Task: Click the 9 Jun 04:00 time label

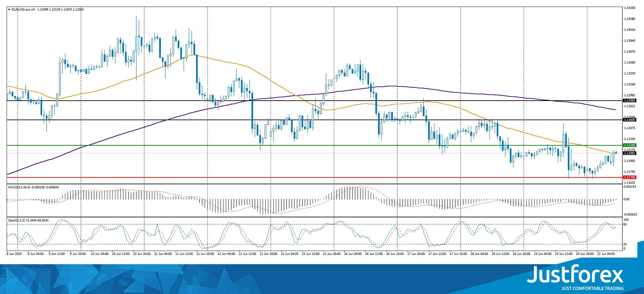Action: (36, 254)
